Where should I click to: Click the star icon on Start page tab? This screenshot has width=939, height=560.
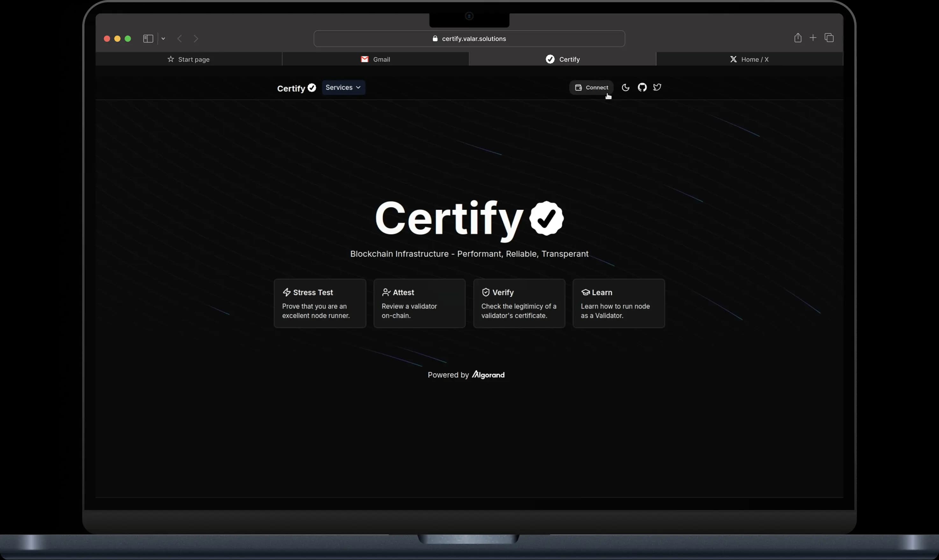coord(171,59)
